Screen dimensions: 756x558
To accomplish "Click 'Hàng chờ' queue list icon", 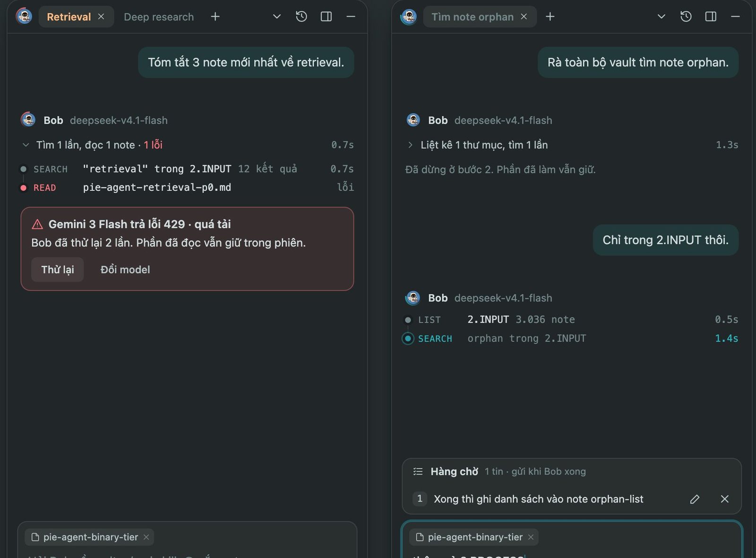I will click(418, 471).
